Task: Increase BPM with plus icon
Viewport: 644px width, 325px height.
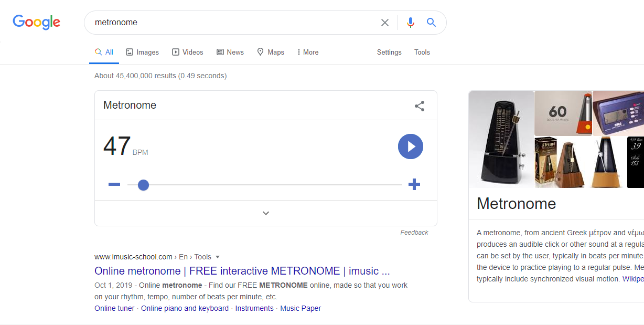Action: click(x=414, y=184)
